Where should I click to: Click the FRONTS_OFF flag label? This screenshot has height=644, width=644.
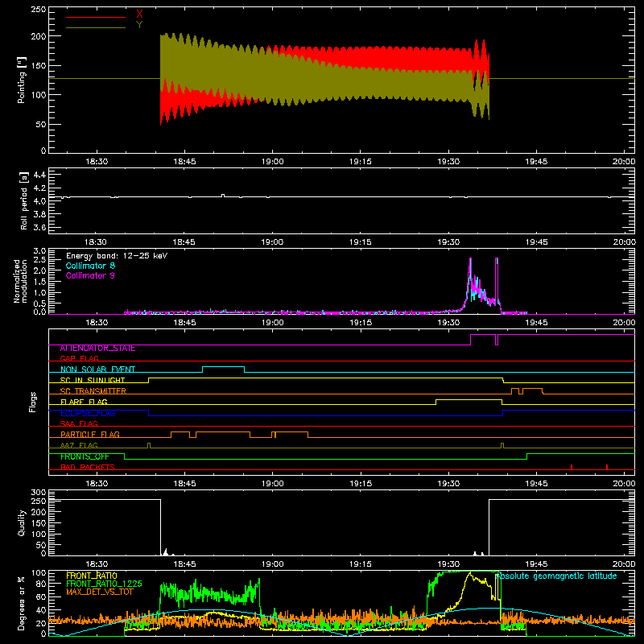coord(85,456)
